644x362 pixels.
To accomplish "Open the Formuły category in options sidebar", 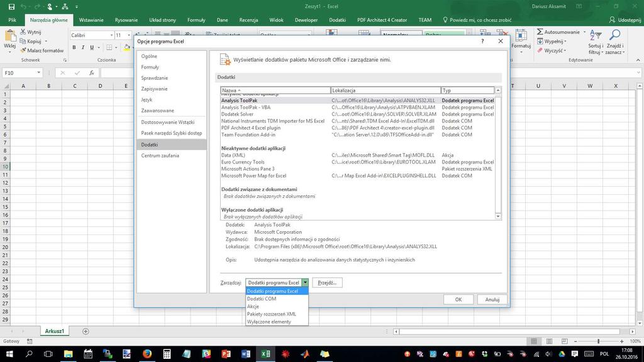I will tap(171, 67).
